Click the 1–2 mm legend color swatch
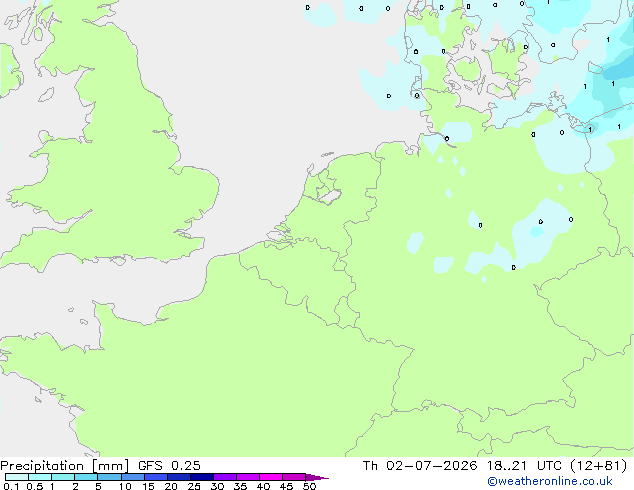Screen dimensions: 634x490 click(63, 477)
